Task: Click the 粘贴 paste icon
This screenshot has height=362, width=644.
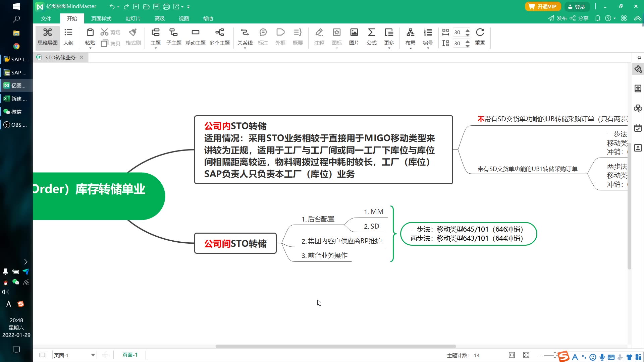Action: click(90, 33)
